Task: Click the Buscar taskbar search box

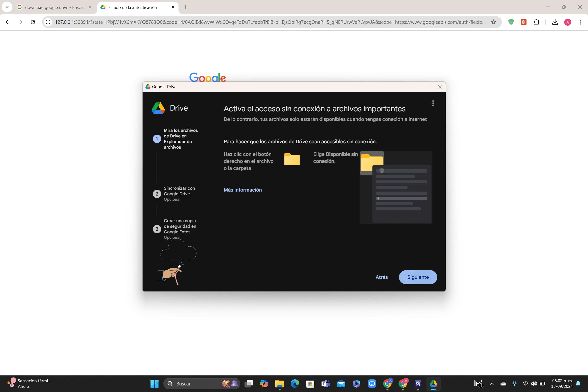Action: click(x=202, y=384)
